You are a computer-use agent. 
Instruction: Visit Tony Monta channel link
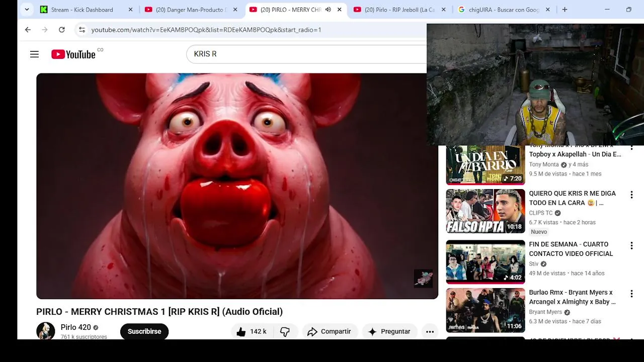544,164
